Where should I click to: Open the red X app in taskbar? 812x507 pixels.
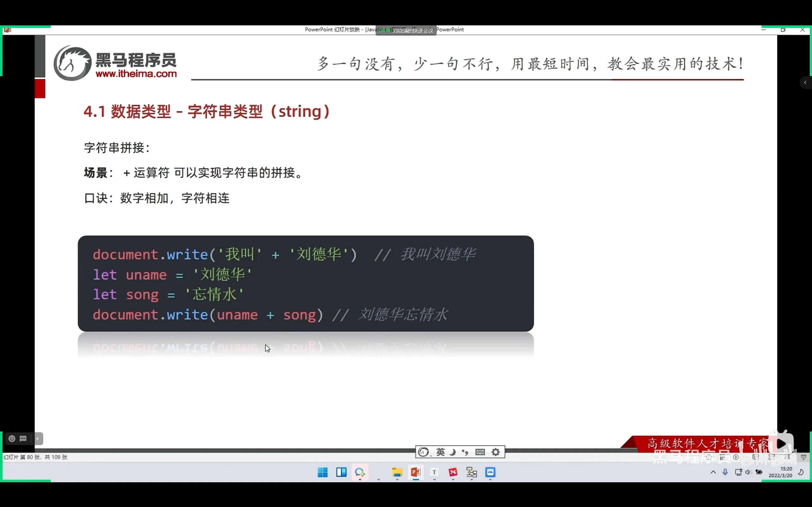pos(453,472)
